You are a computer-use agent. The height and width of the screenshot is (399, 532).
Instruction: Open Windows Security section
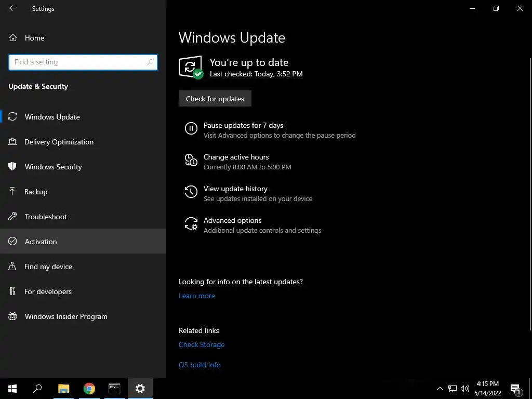[x=83, y=166]
